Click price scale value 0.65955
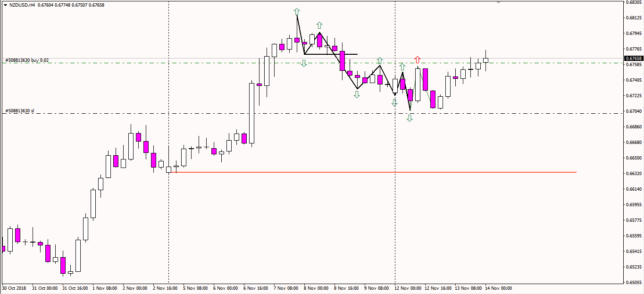The width and height of the screenshot is (644, 294). coord(635,205)
